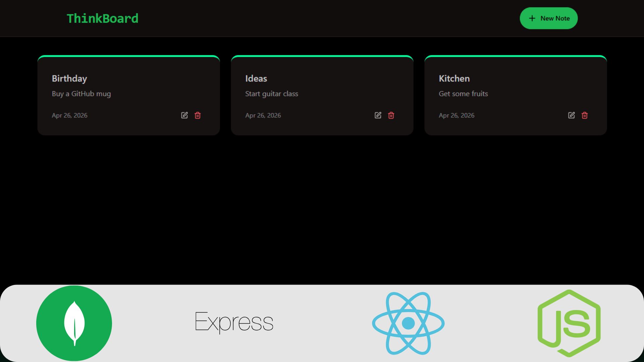The image size is (644, 362).
Task: Open the Birthday note title
Action: click(x=69, y=79)
